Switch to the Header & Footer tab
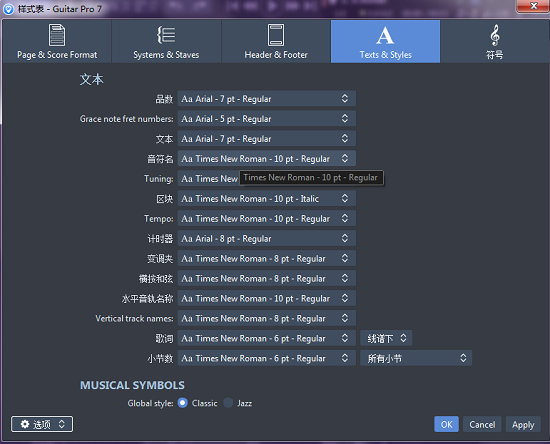550x444 pixels. 276,41
